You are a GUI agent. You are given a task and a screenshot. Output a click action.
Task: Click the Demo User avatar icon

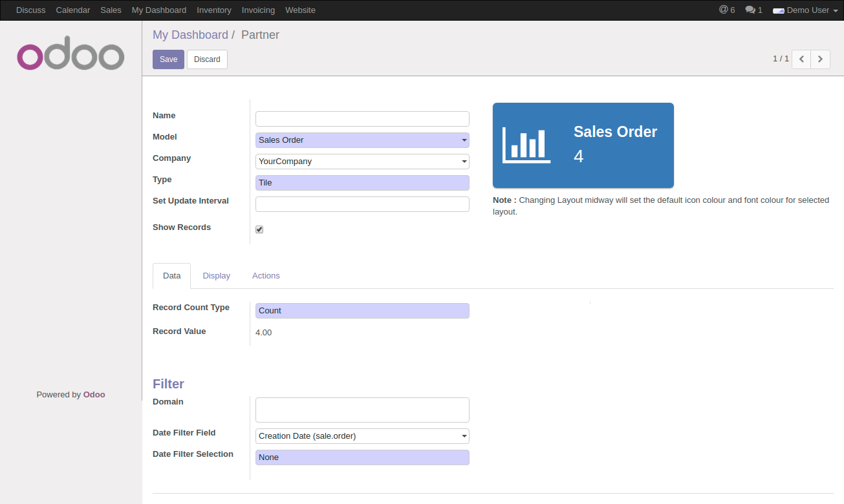click(778, 10)
